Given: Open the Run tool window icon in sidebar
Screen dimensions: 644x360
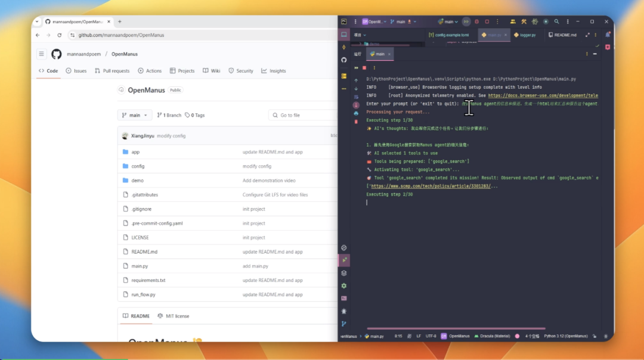Looking at the screenshot, I should pyautogui.click(x=344, y=260).
